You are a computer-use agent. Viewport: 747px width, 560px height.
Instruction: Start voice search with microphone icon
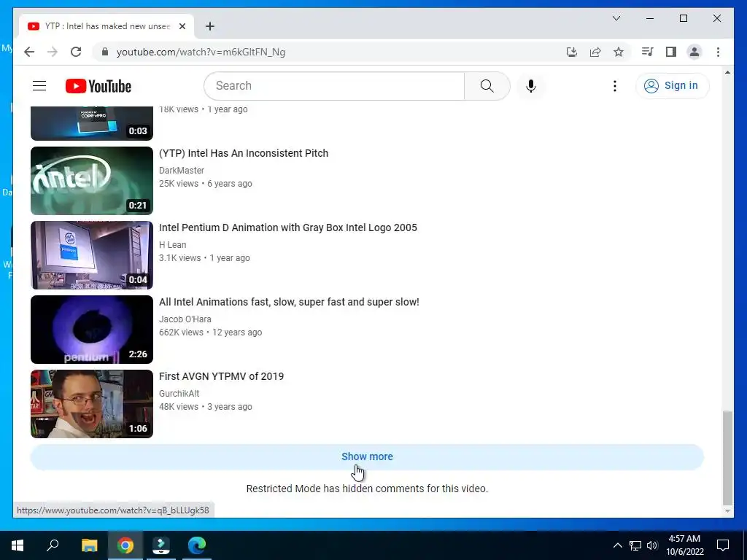[531, 86]
